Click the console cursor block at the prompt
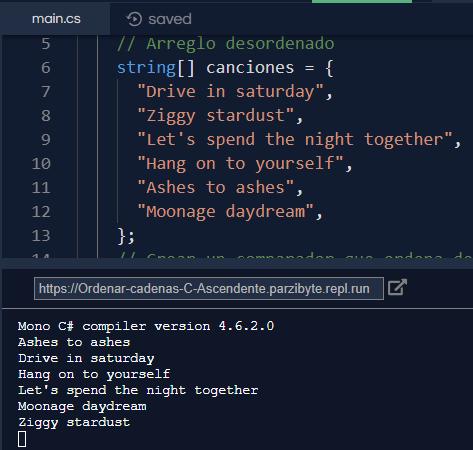The width and height of the screenshot is (473, 450). [x=22, y=439]
